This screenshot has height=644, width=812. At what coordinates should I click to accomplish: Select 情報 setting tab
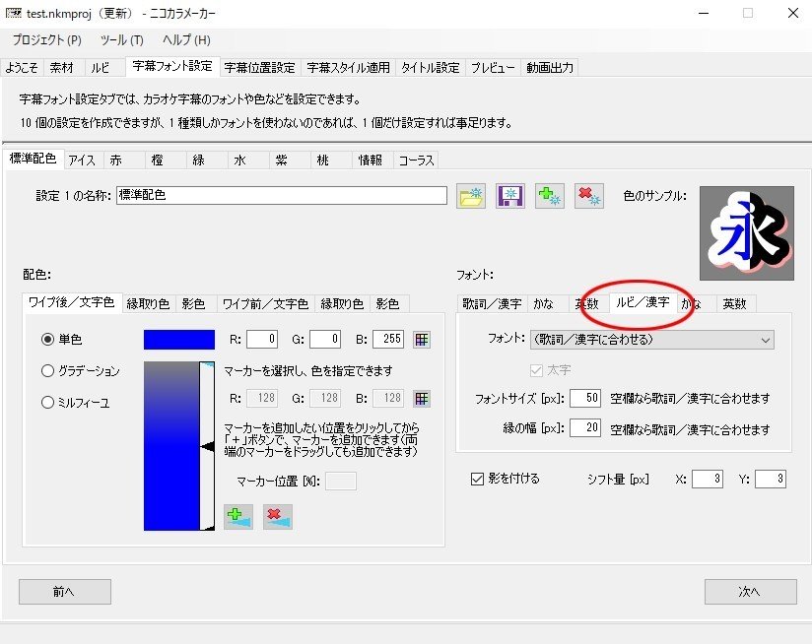pyautogui.click(x=371, y=161)
